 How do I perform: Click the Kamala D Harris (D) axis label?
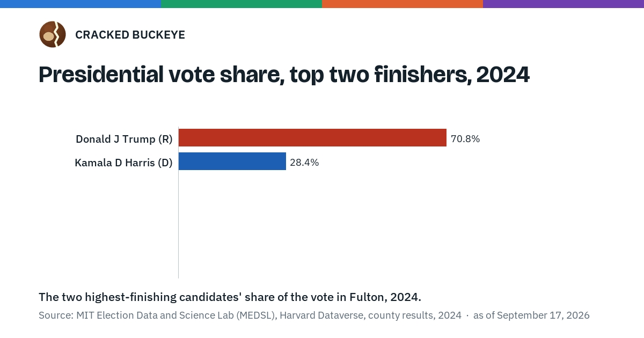pos(123,163)
